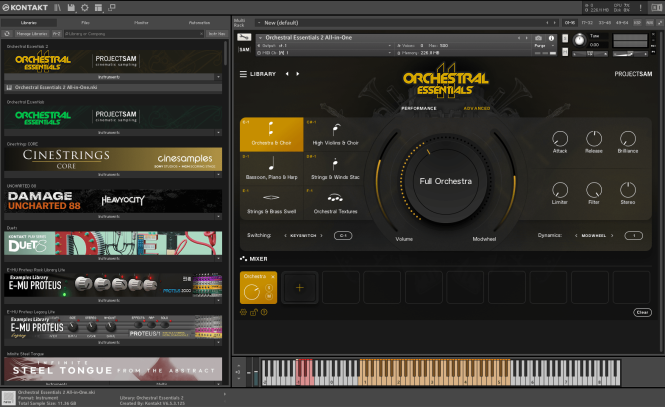Open the workspace layout view icon

(x=98, y=7)
